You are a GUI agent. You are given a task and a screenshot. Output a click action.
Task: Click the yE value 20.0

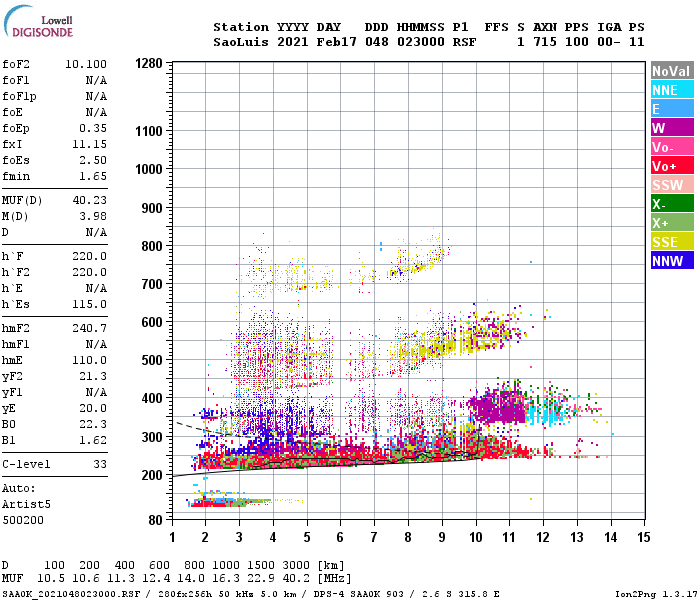93,408
